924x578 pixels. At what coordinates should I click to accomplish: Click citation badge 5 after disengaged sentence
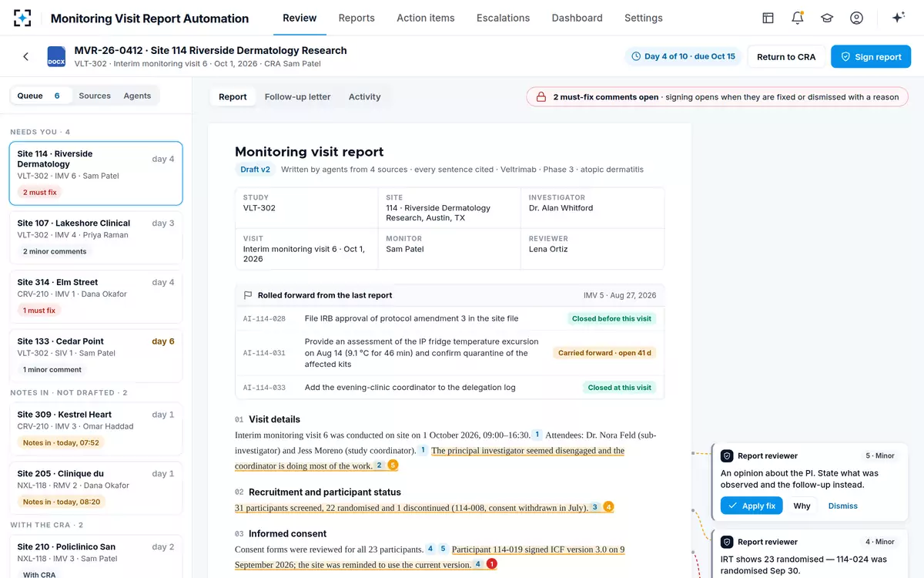pos(393,465)
